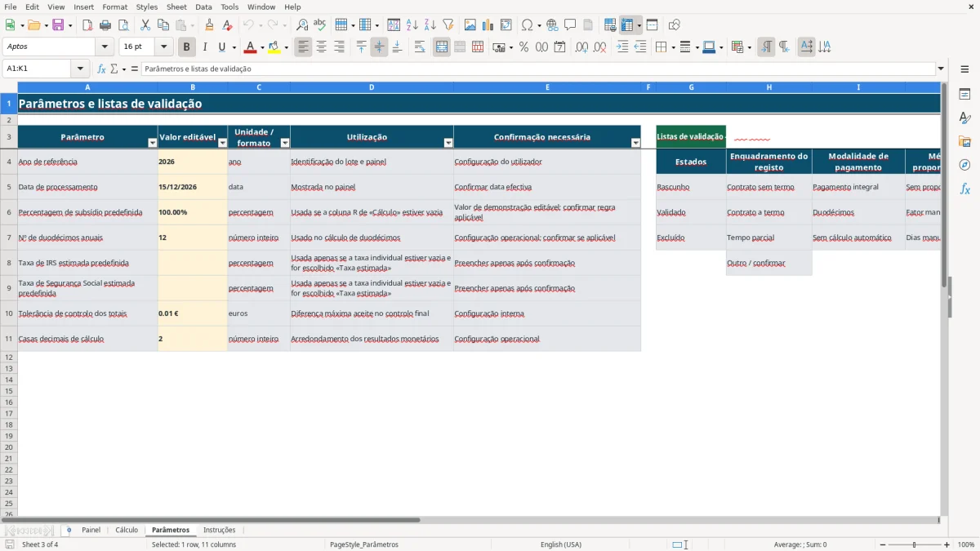Image resolution: width=980 pixels, height=551 pixels.
Task: Switch to the Instruções sheet tab
Action: click(x=219, y=530)
